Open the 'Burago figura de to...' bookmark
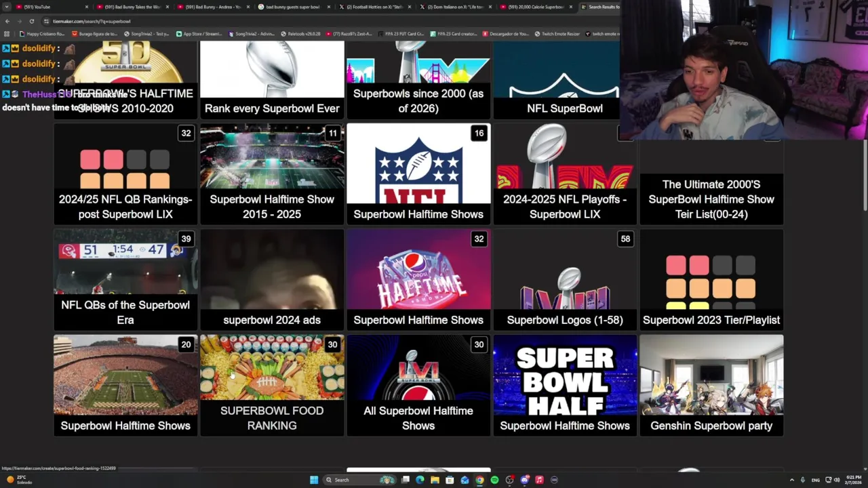This screenshot has width=868, height=488. tap(94, 34)
